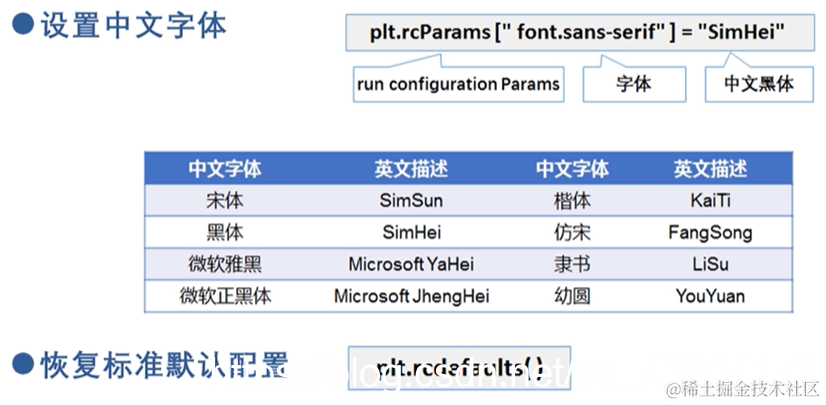Select the 微软雅黑 table cell
The image size is (826, 405).
pos(225,264)
